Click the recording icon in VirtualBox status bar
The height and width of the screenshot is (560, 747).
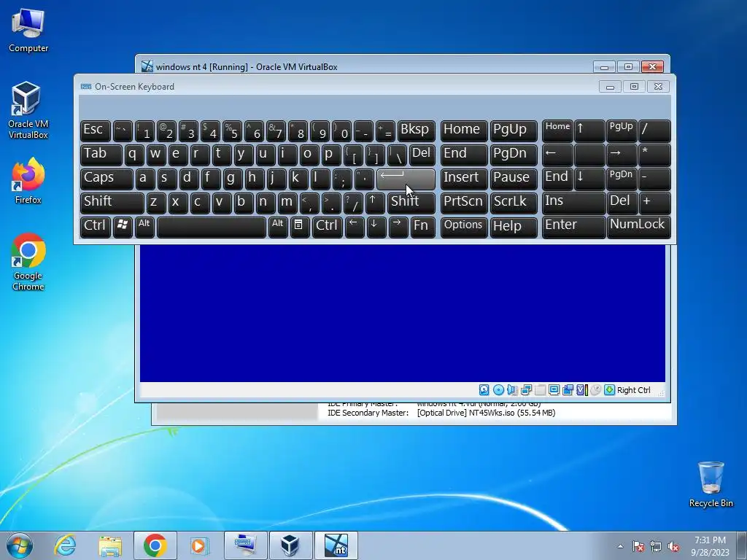point(568,390)
